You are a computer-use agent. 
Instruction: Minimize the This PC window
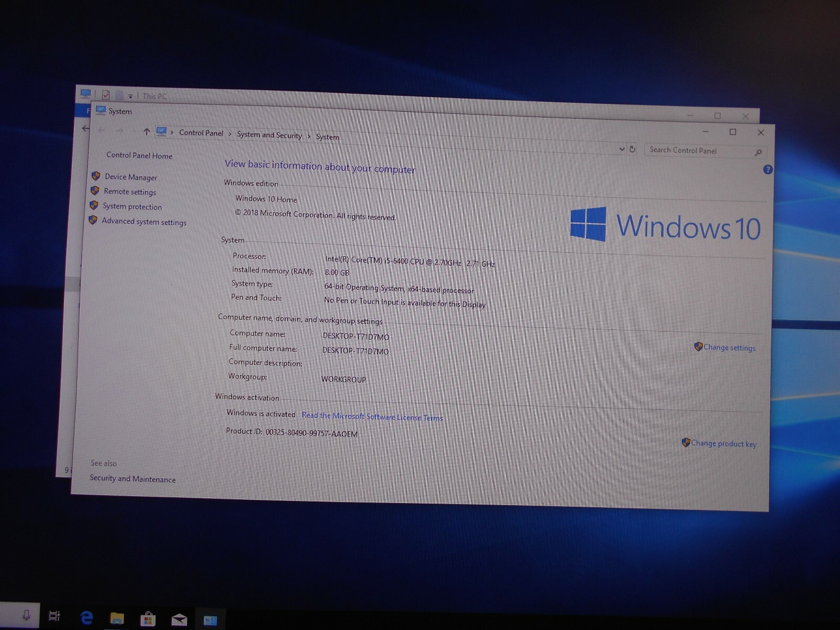690,115
